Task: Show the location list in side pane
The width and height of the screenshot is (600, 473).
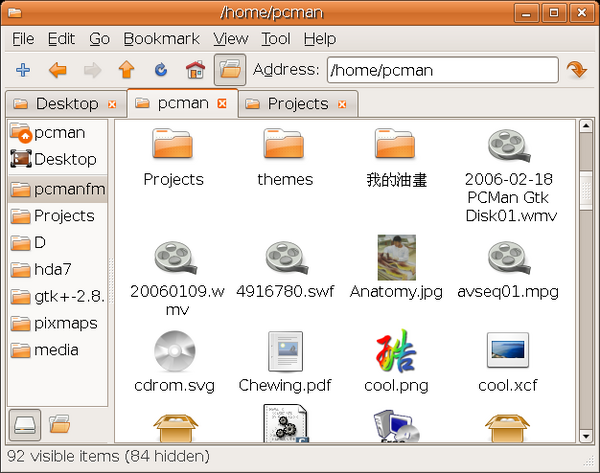Action: tap(25, 424)
